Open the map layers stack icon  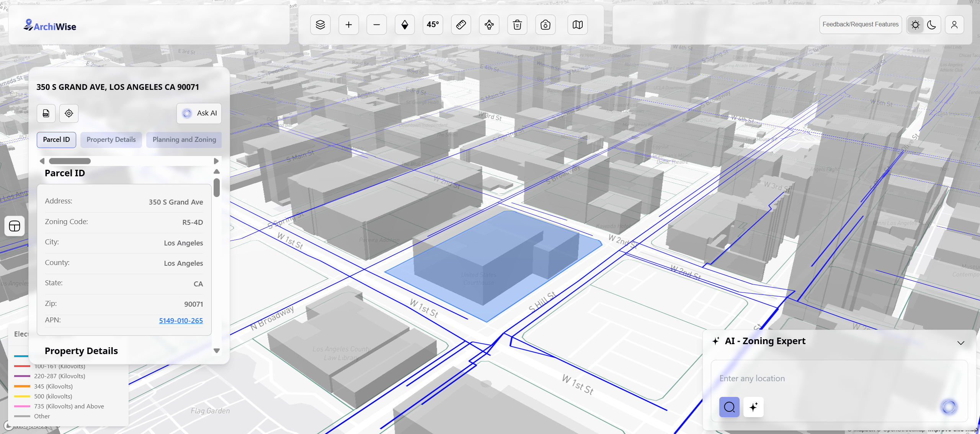320,25
